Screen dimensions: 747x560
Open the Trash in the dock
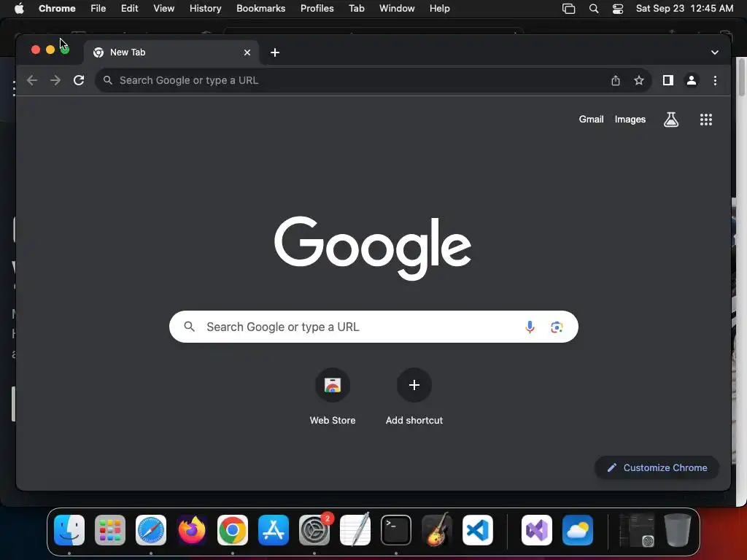click(678, 530)
